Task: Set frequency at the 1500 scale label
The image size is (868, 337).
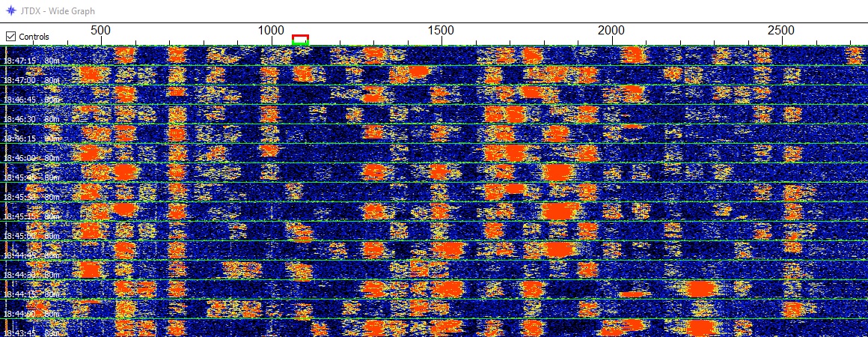Action: [x=441, y=30]
